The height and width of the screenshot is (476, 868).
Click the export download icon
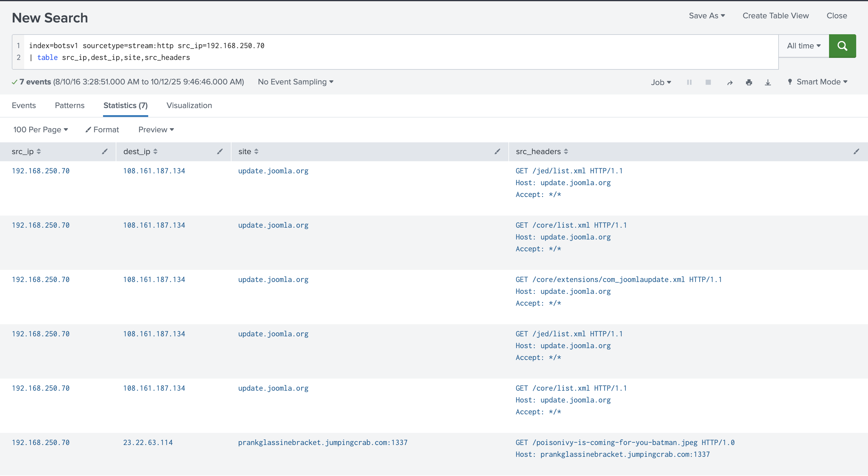768,82
